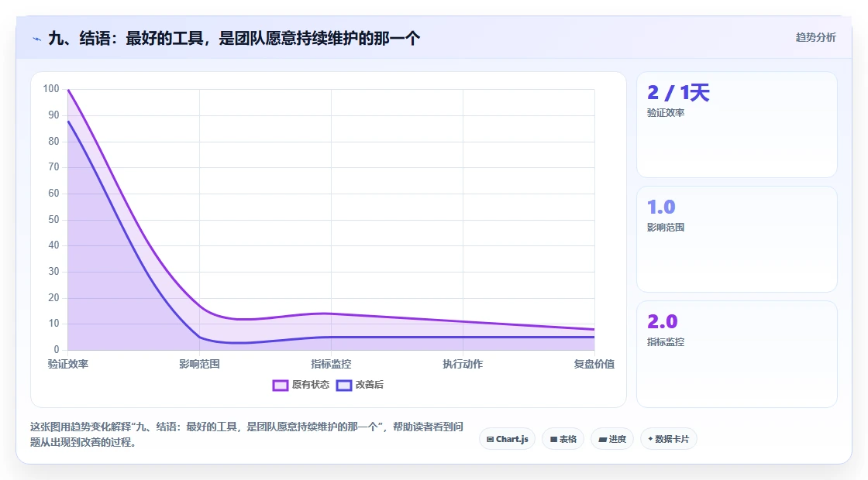This screenshot has height=480, width=868.
Task: Click the 0 y-axis value
Action: coord(57,349)
